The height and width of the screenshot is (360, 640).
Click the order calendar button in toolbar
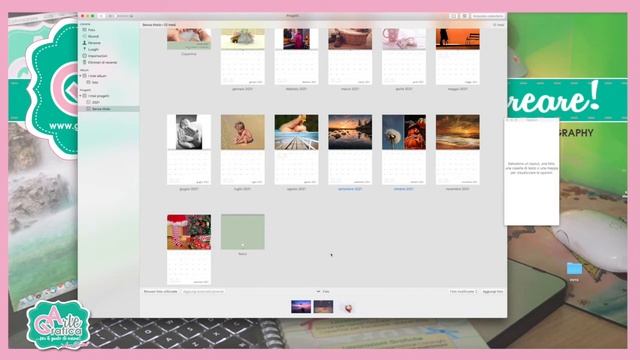click(488, 16)
